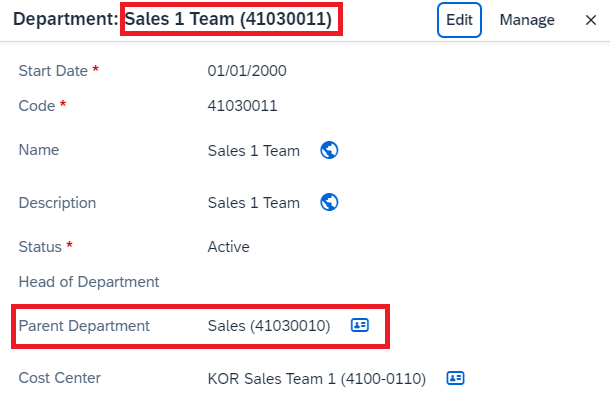Click the Description value Sales 1 Team
The height and width of the screenshot is (401, 610).
click(254, 203)
